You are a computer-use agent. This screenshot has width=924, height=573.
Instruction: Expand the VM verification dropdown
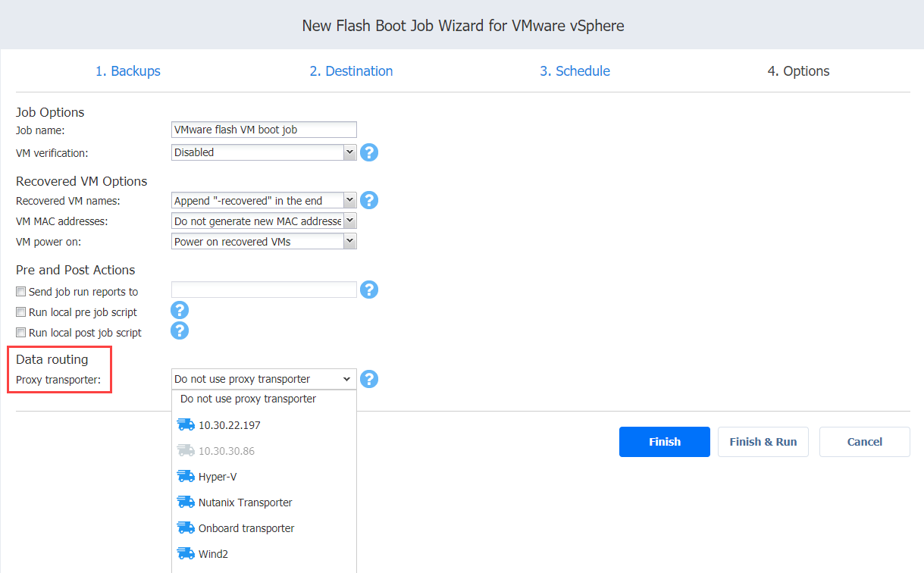point(264,152)
